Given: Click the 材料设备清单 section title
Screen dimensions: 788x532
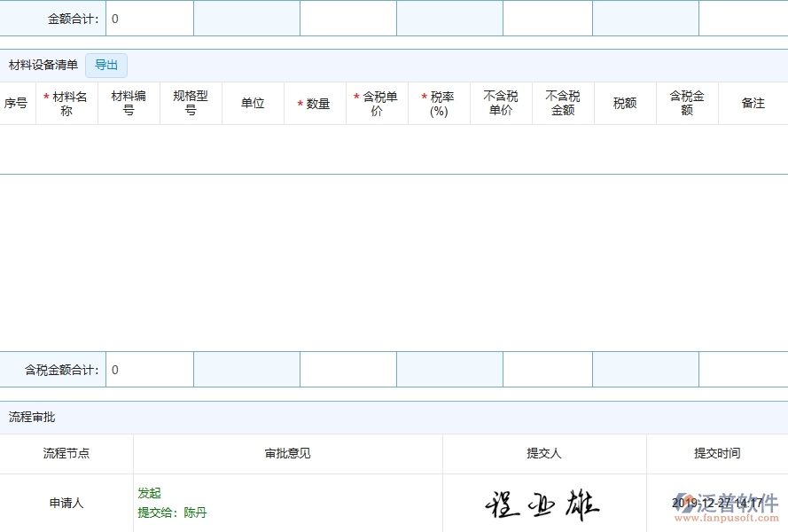Looking at the screenshot, I should click(43, 64).
